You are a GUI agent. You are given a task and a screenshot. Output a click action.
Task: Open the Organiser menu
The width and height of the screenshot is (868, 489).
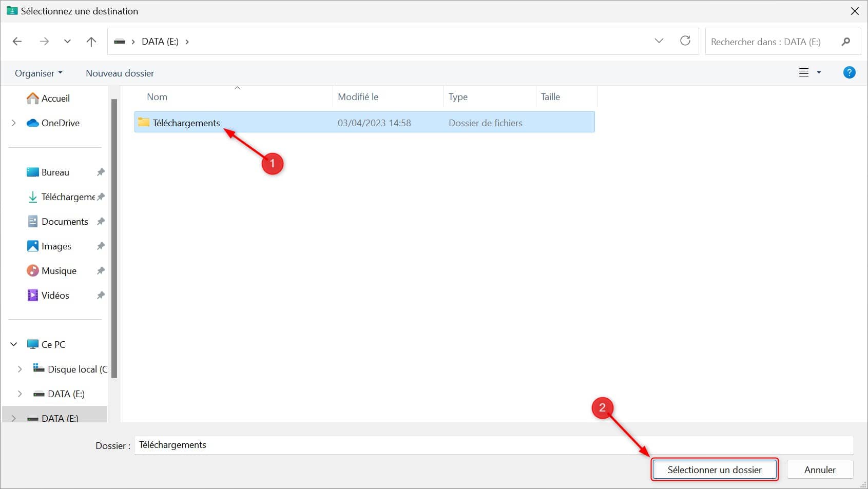tap(38, 73)
